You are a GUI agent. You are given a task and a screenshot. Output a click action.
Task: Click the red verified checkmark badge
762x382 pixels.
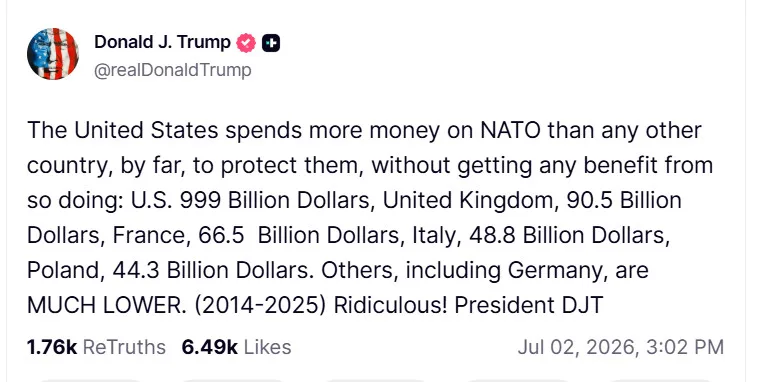point(246,43)
